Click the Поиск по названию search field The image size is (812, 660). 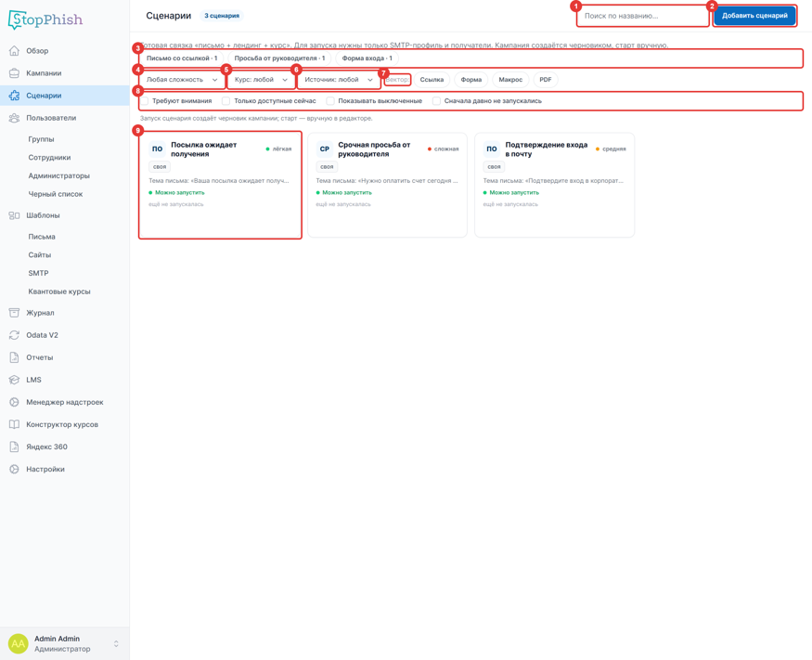(x=643, y=16)
